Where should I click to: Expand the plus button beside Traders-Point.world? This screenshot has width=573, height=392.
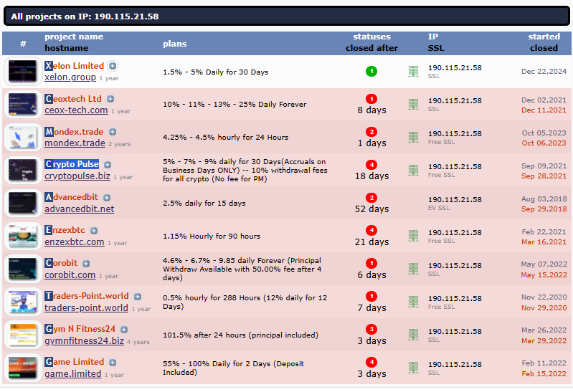pyautogui.click(x=138, y=297)
